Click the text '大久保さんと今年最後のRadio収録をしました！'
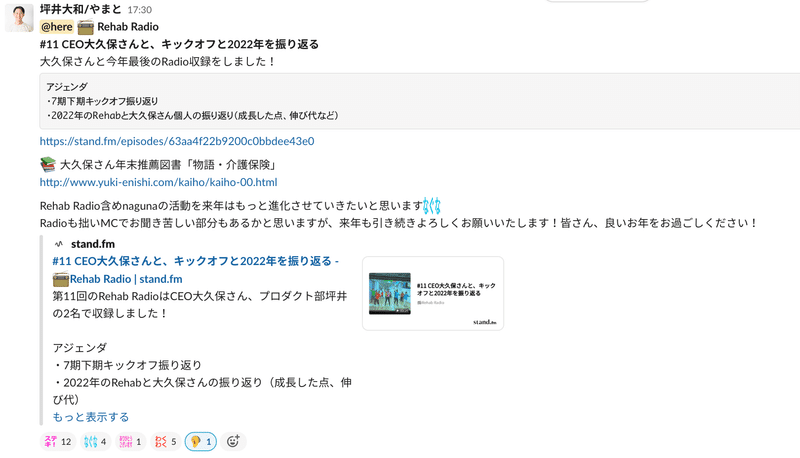 158,62
